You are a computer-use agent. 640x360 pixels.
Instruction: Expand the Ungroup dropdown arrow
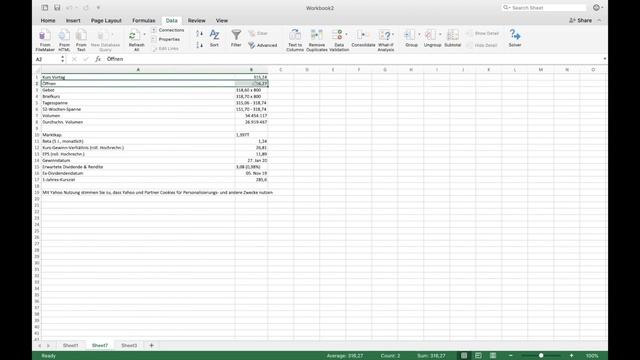point(440,34)
